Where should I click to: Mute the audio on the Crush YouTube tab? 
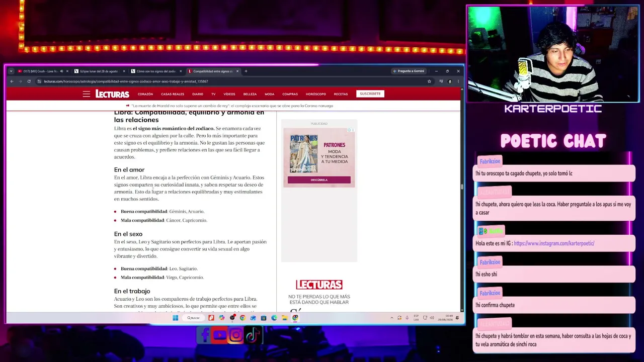tap(61, 71)
